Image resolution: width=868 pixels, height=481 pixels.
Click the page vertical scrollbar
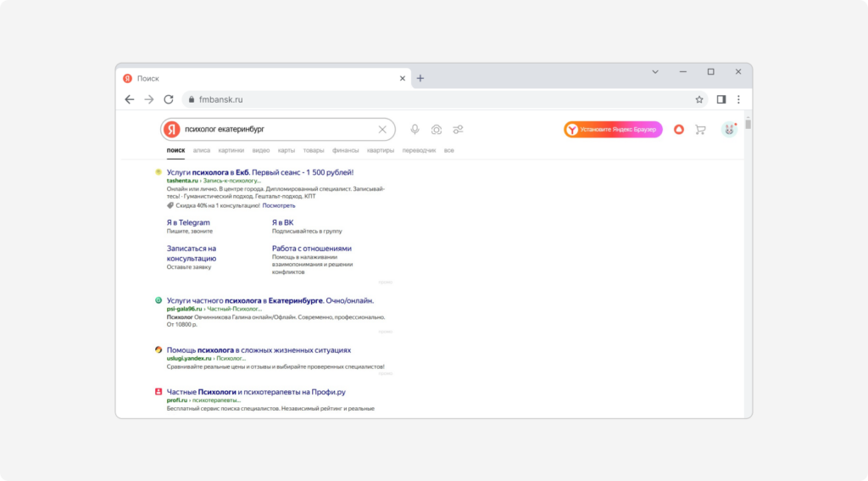(748, 254)
